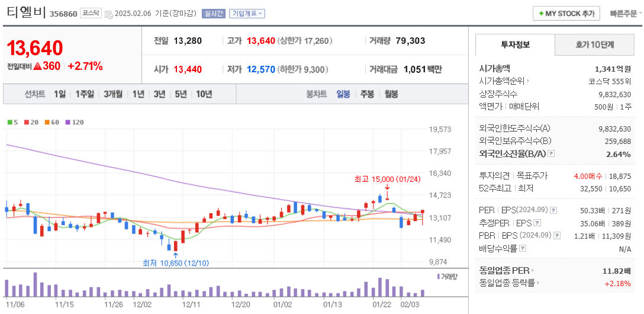Open help icon next to 배당수익률

[x=523, y=249]
